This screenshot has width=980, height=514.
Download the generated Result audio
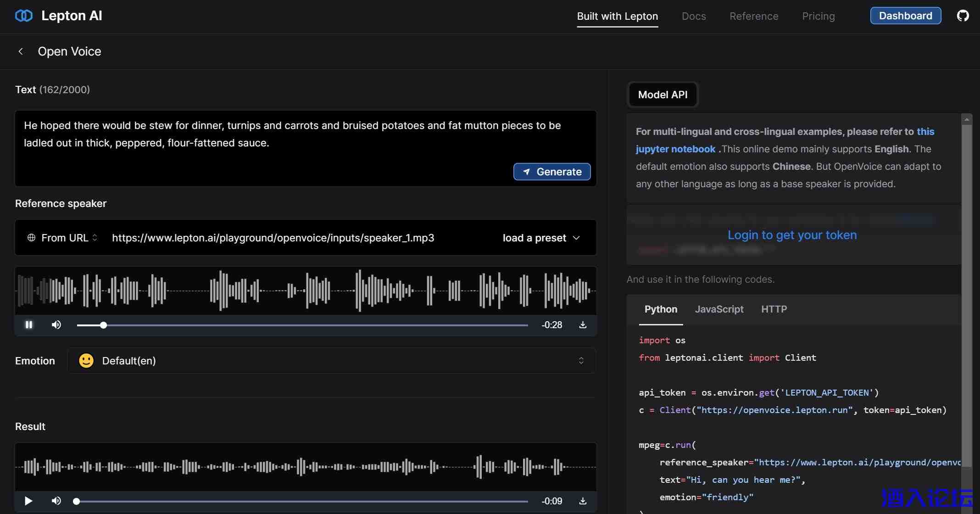pyautogui.click(x=583, y=501)
